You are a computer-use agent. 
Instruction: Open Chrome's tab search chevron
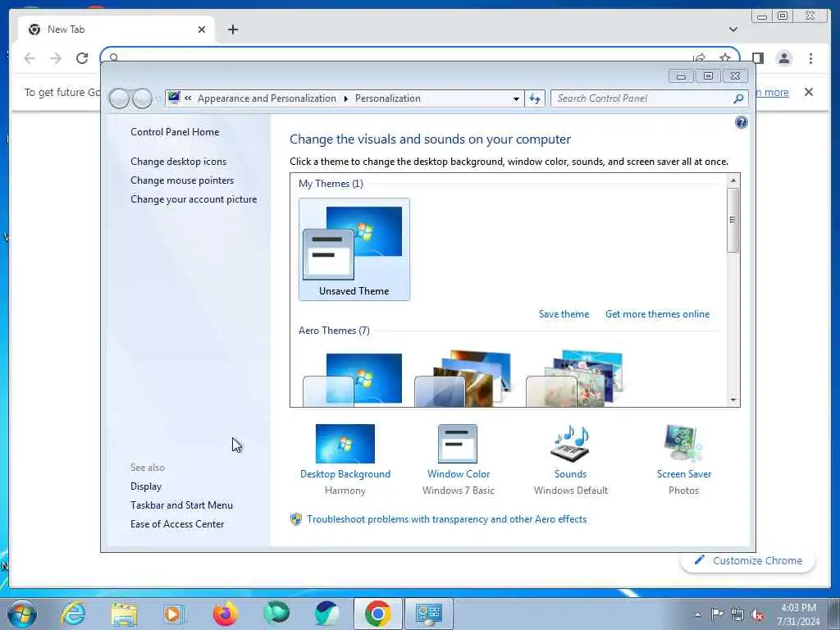coord(733,30)
